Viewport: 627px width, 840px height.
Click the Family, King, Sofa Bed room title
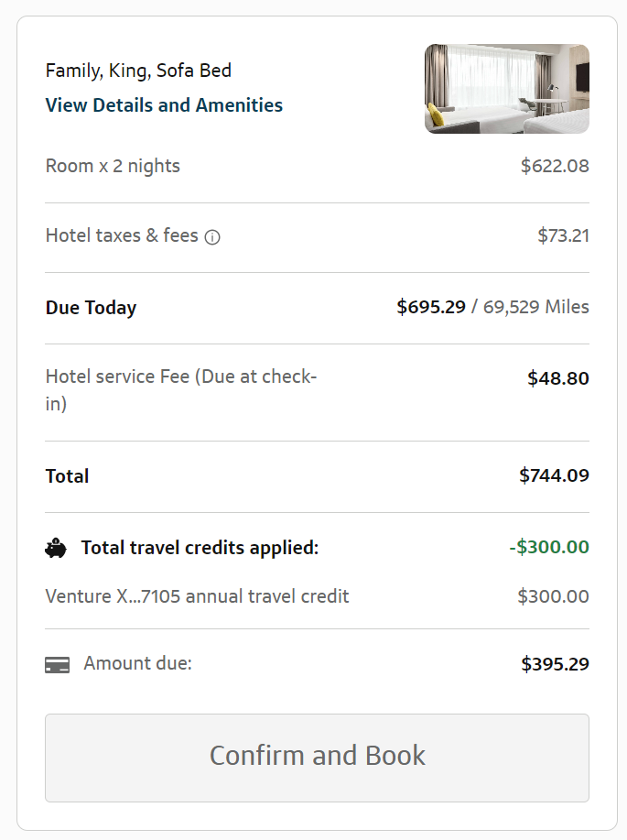point(138,71)
